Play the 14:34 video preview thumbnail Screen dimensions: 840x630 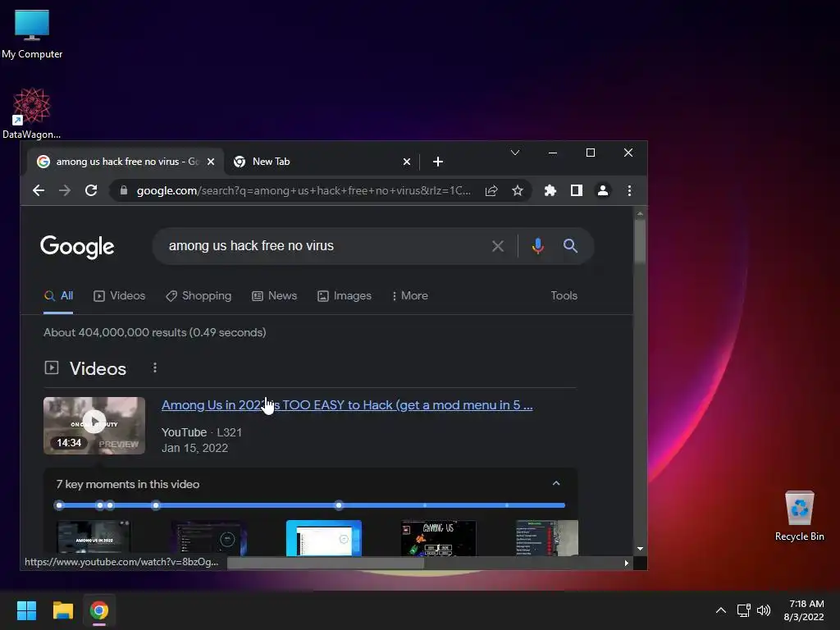(94, 426)
